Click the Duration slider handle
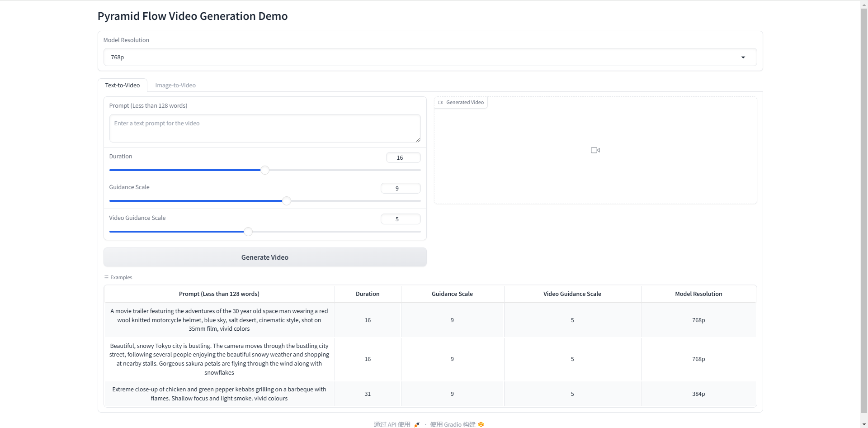This screenshot has height=428, width=868. (265, 170)
